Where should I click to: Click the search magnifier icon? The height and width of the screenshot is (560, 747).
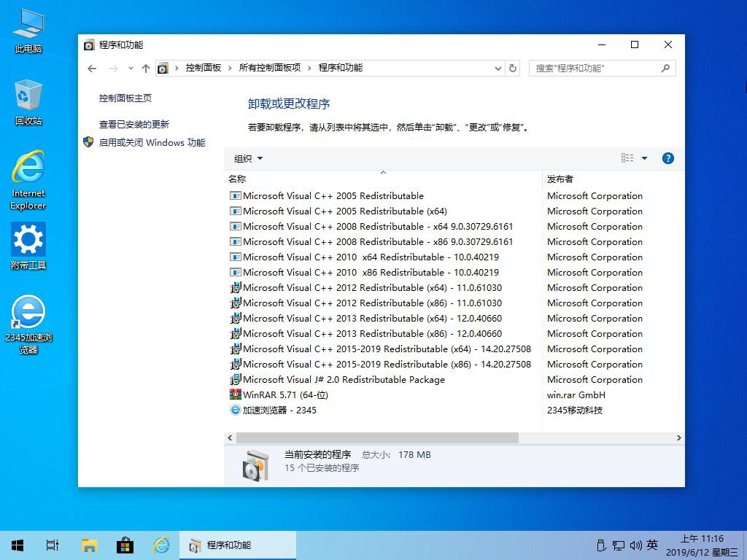click(665, 68)
